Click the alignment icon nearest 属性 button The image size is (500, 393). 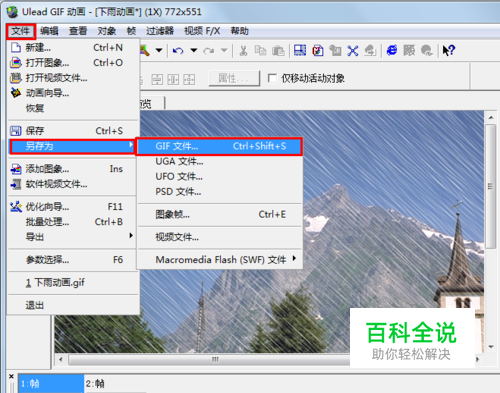(x=189, y=79)
